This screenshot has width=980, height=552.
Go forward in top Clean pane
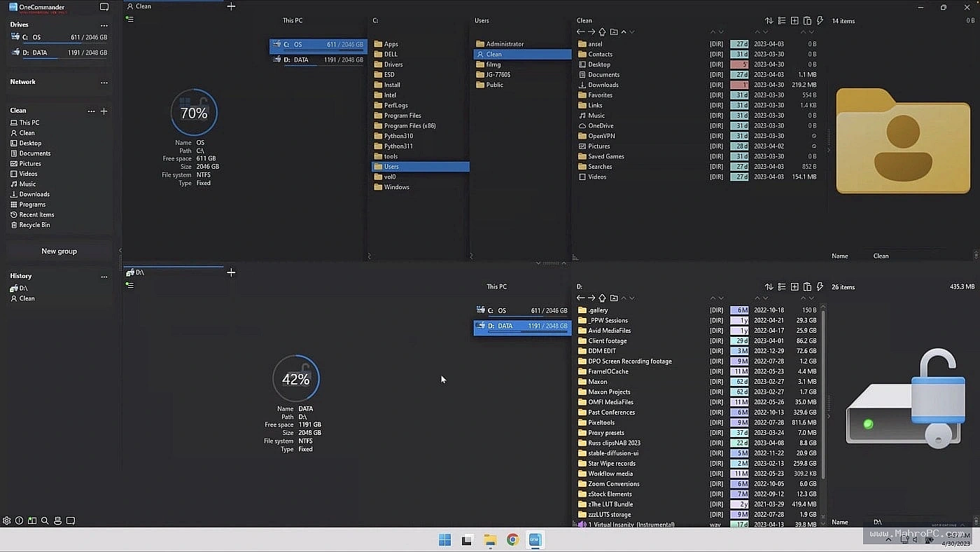coord(591,32)
